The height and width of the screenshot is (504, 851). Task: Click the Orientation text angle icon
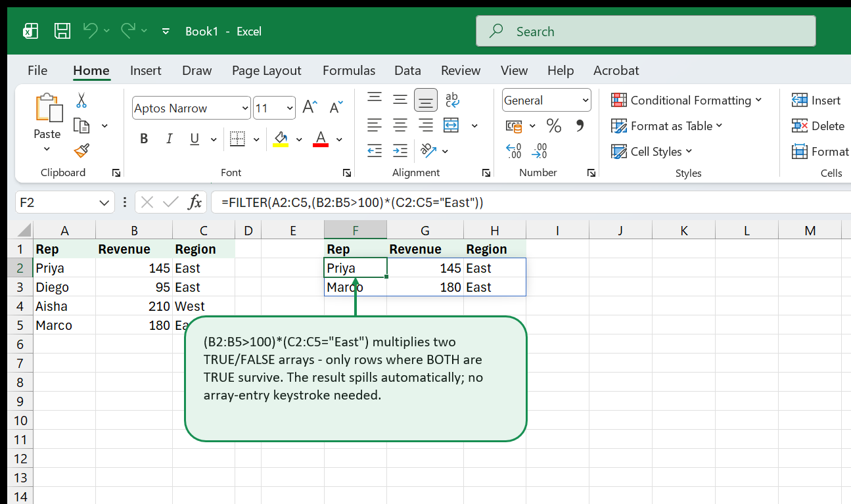tap(428, 150)
